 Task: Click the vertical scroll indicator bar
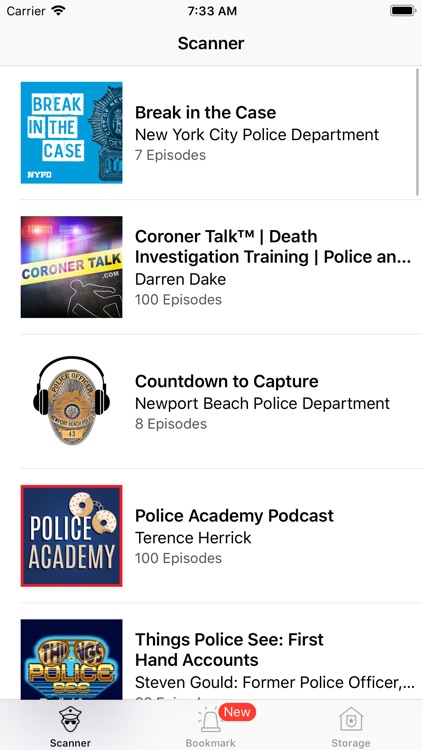tap(418, 132)
